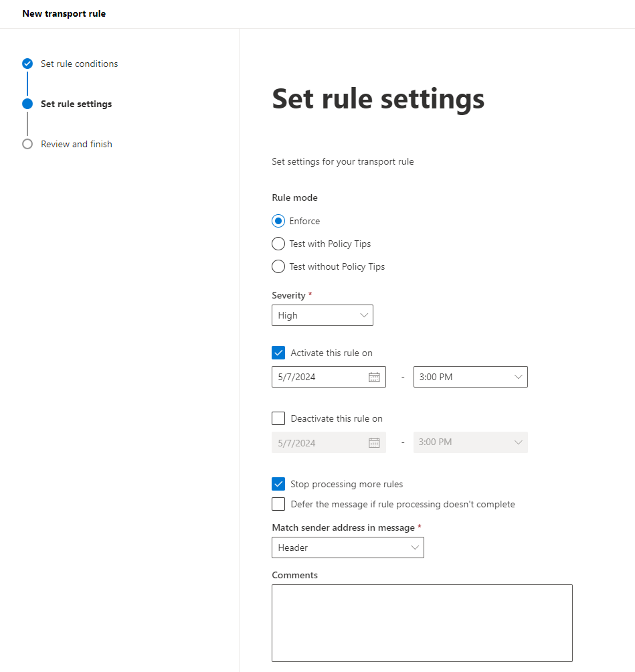
Task: Open the Header dropdown under Match sender address
Action: point(347,548)
